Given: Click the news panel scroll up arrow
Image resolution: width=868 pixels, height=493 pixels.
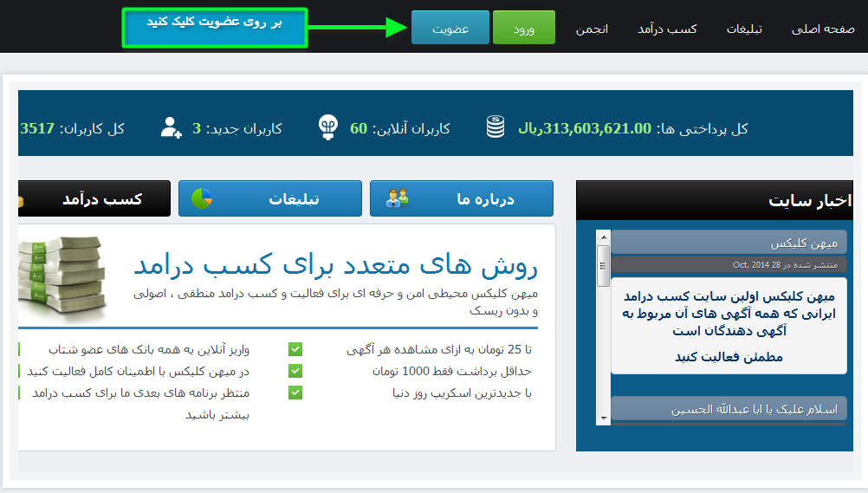Looking at the screenshot, I should [x=603, y=237].
